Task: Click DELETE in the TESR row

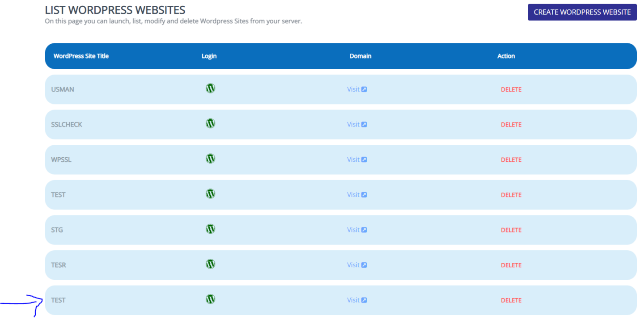Action: pos(511,265)
